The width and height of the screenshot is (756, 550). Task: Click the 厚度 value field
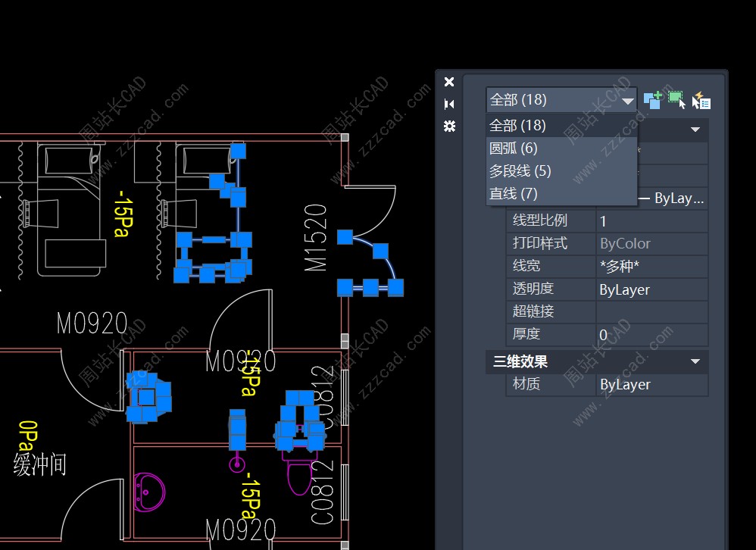[651, 335]
